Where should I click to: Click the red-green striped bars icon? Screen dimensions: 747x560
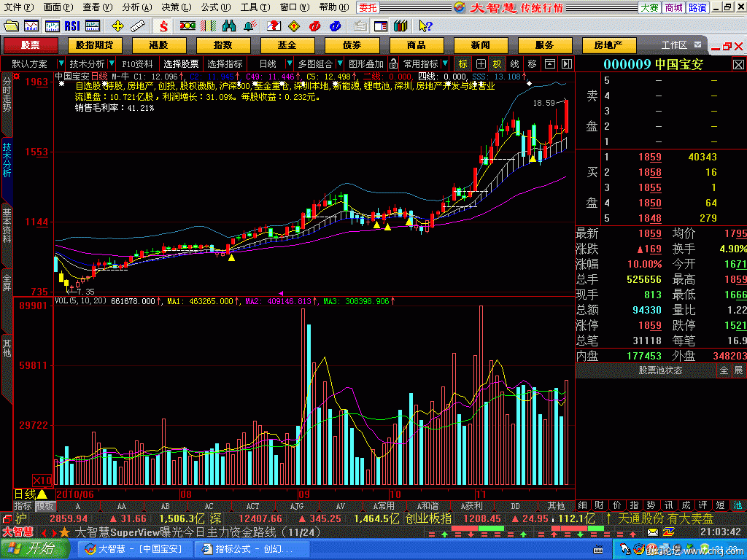pyautogui.click(x=208, y=26)
